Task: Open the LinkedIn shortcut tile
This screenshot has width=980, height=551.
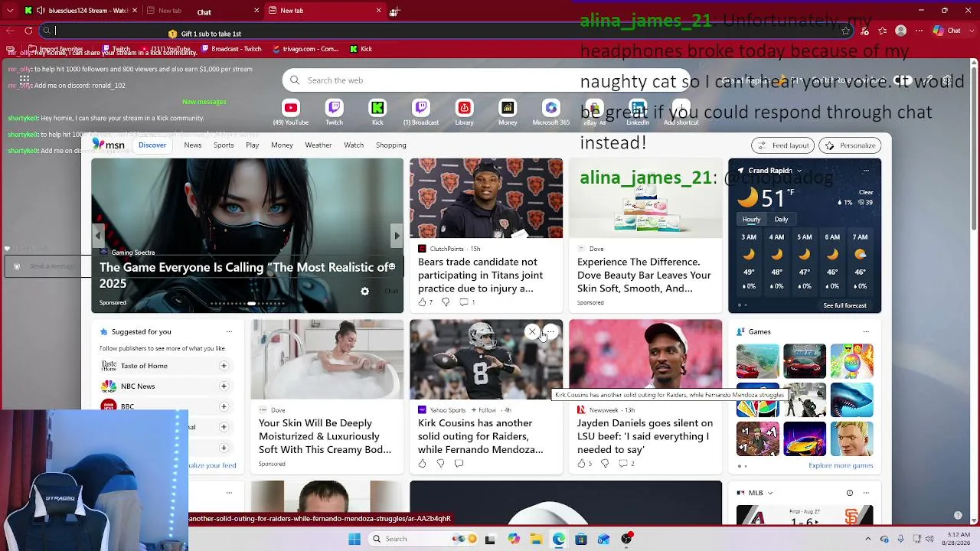Action: tap(638, 112)
